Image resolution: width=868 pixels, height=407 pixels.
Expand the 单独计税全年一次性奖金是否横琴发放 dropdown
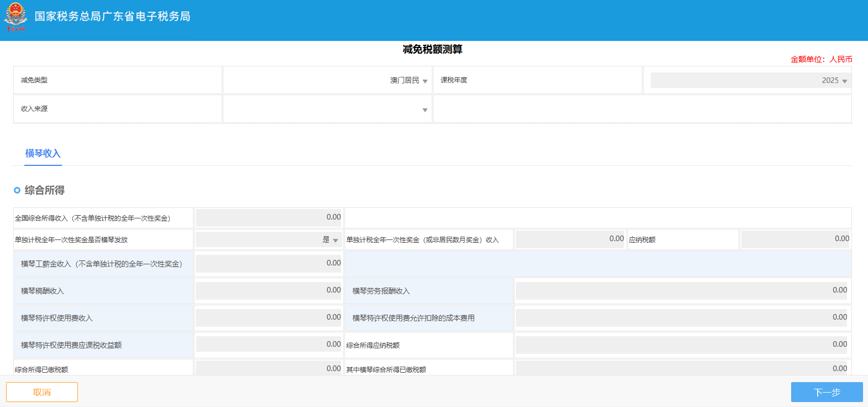(269, 240)
